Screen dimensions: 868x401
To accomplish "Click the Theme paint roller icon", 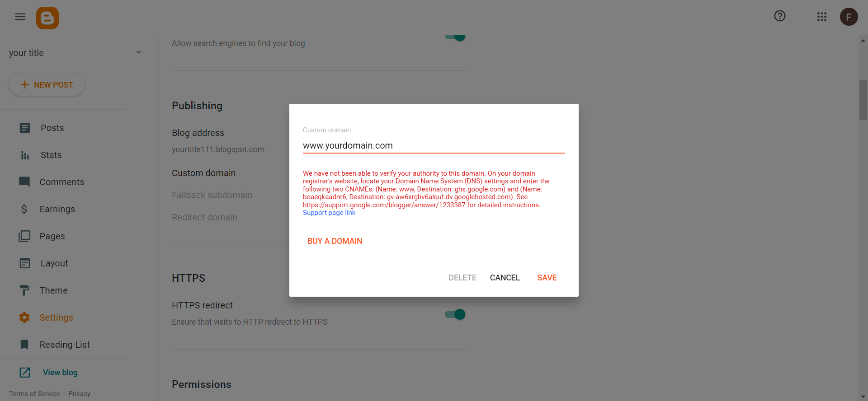I will (x=25, y=290).
